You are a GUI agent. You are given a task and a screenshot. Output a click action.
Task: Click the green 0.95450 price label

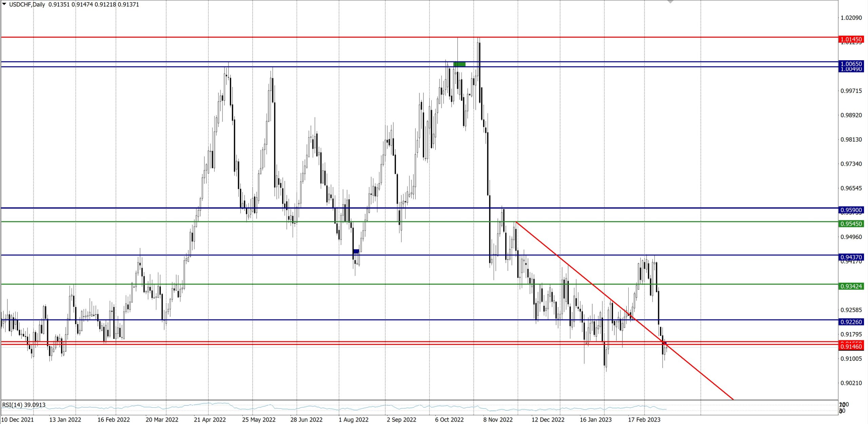coord(851,224)
